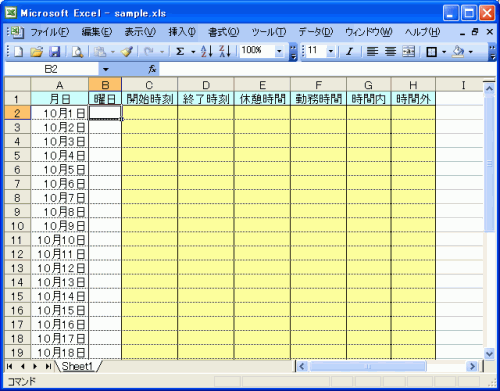Viewport: 500px width, 391px height.
Task: Select column H header
Action: [413, 85]
